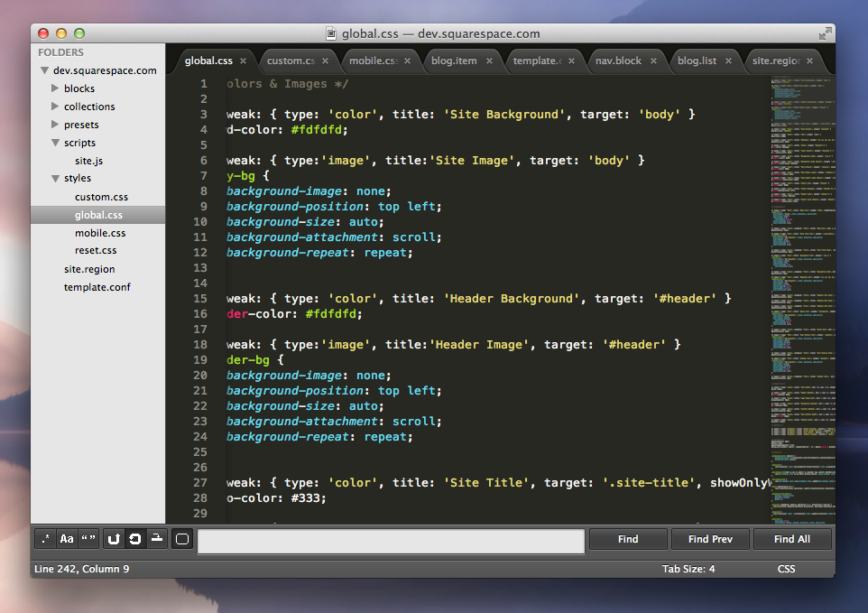
Task: Open custom.css in the sidebar
Action: coord(101,197)
